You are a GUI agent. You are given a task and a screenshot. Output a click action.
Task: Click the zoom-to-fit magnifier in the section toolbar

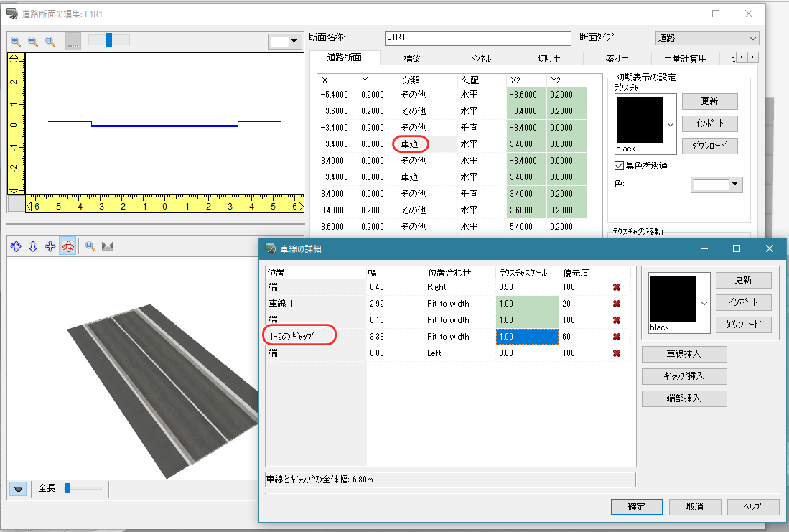pyautogui.click(x=50, y=41)
